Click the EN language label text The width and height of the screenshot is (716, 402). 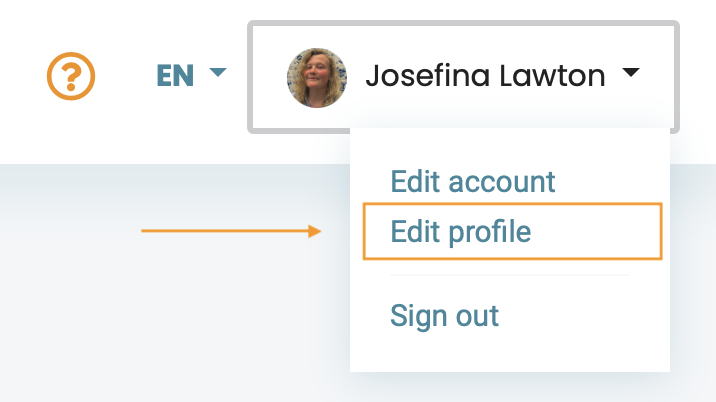coord(175,75)
